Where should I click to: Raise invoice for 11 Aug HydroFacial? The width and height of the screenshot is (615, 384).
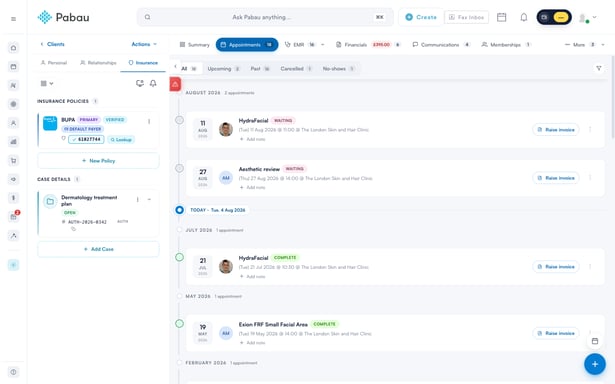[556, 129]
